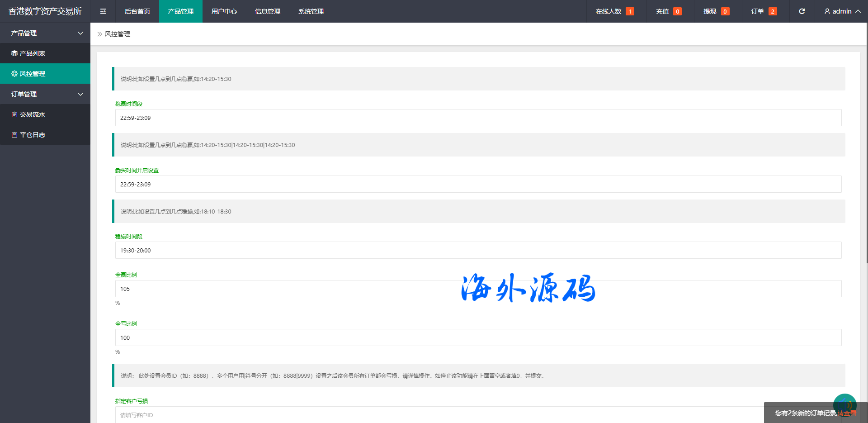
Task: Collapse the 订单管理 sidebar group
Action: [x=80, y=94]
